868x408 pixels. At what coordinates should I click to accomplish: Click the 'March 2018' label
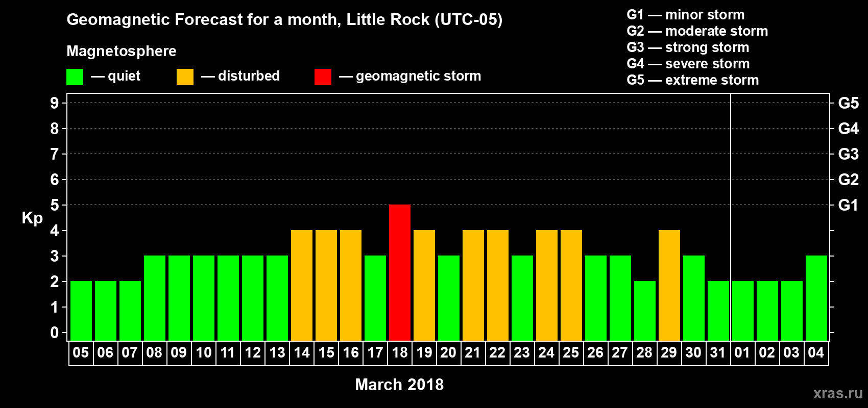pos(399,385)
